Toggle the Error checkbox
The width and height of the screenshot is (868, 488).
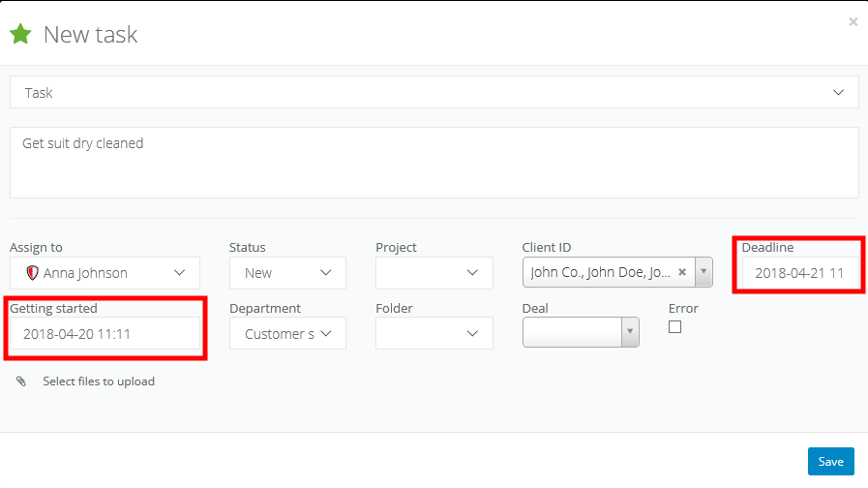[674, 327]
